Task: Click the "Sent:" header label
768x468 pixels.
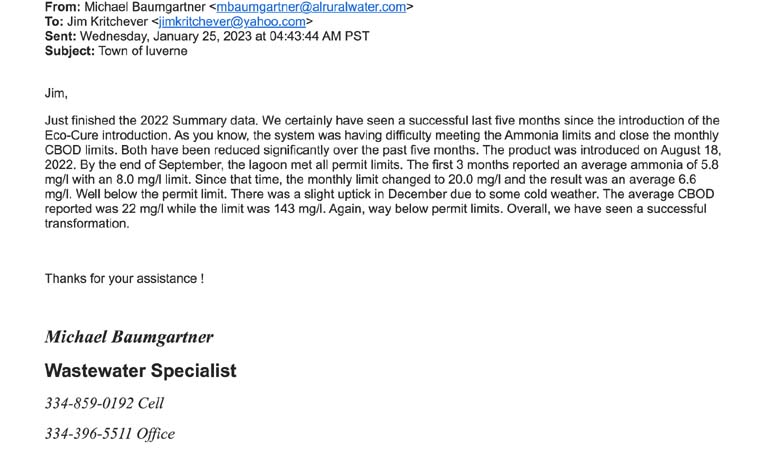Action: [x=60, y=36]
